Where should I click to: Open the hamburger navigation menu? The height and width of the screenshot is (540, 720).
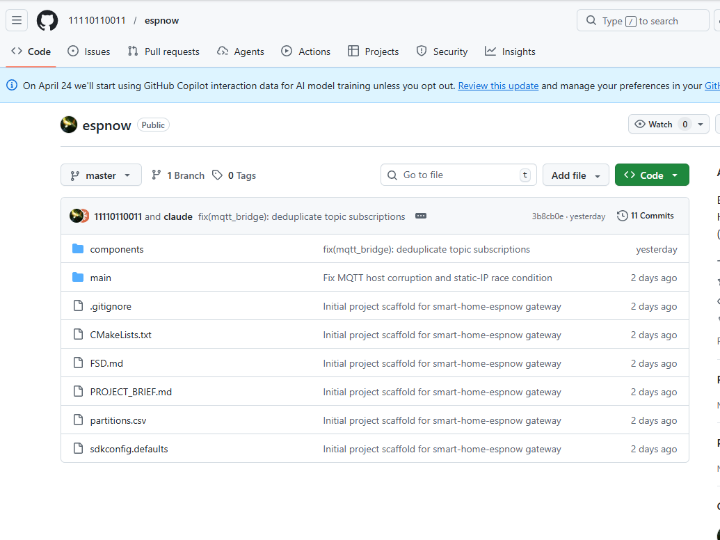point(17,20)
